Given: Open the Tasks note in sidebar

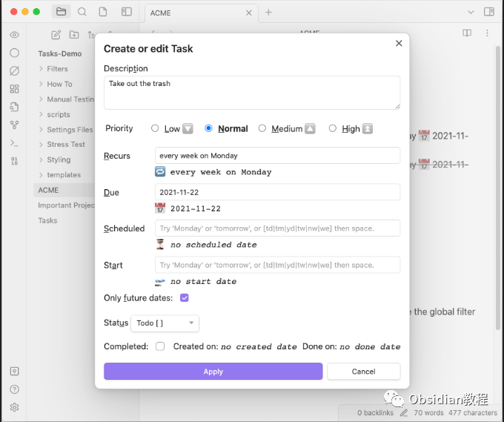Looking at the screenshot, I should click(47, 220).
